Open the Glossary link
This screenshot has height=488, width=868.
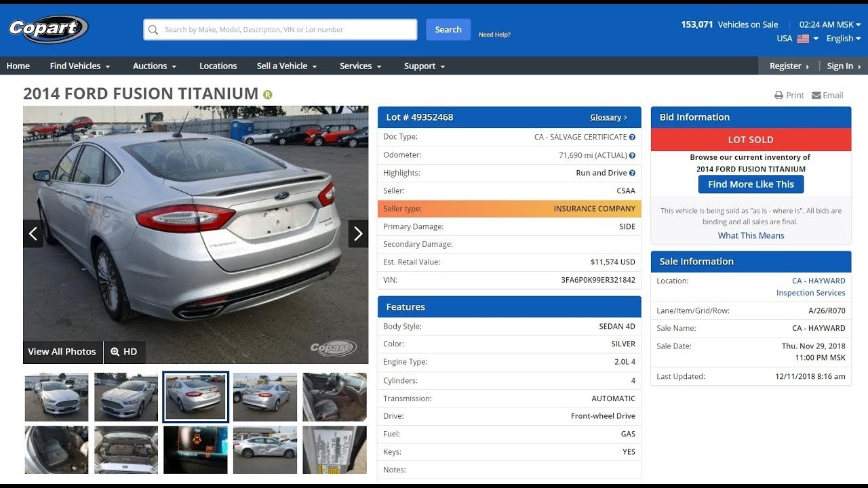608,117
